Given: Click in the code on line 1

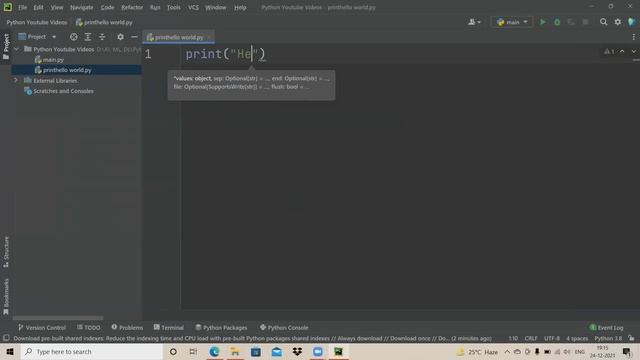Looking at the screenshot, I should coord(225,54).
